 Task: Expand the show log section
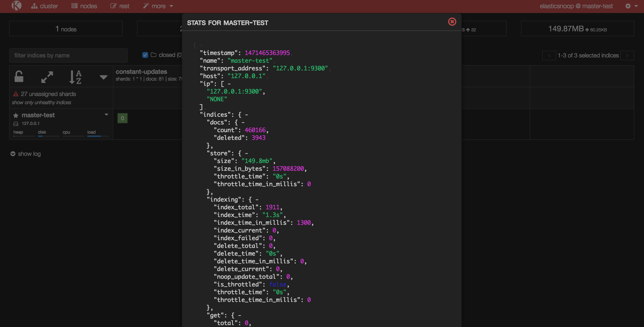tap(25, 154)
